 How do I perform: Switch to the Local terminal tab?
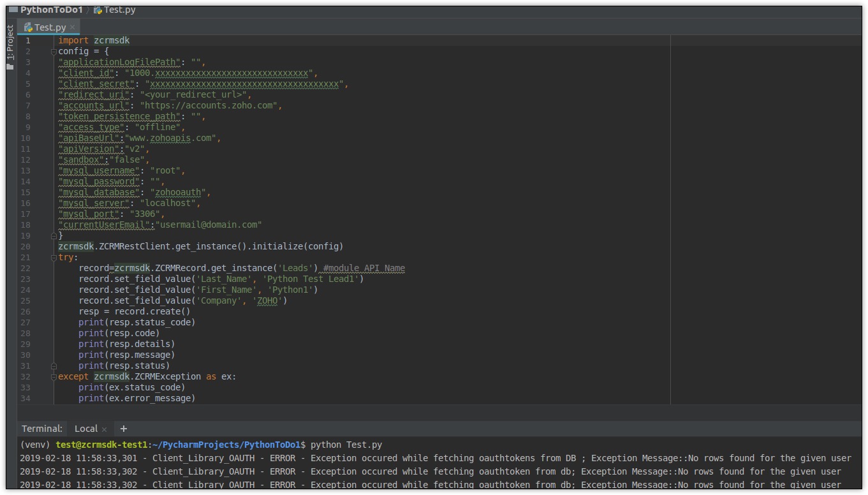[x=86, y=429]
